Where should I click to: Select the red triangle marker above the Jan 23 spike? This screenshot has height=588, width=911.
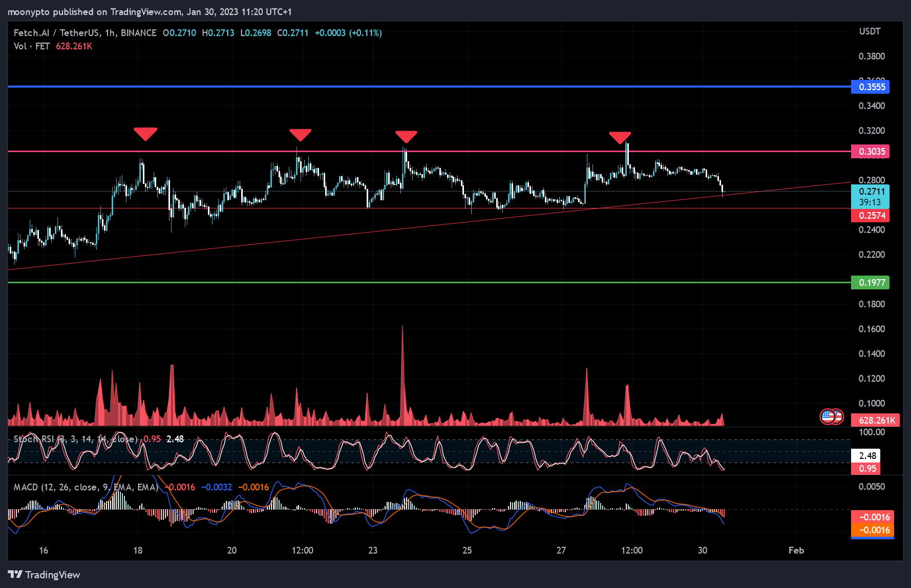click(406, 137)
